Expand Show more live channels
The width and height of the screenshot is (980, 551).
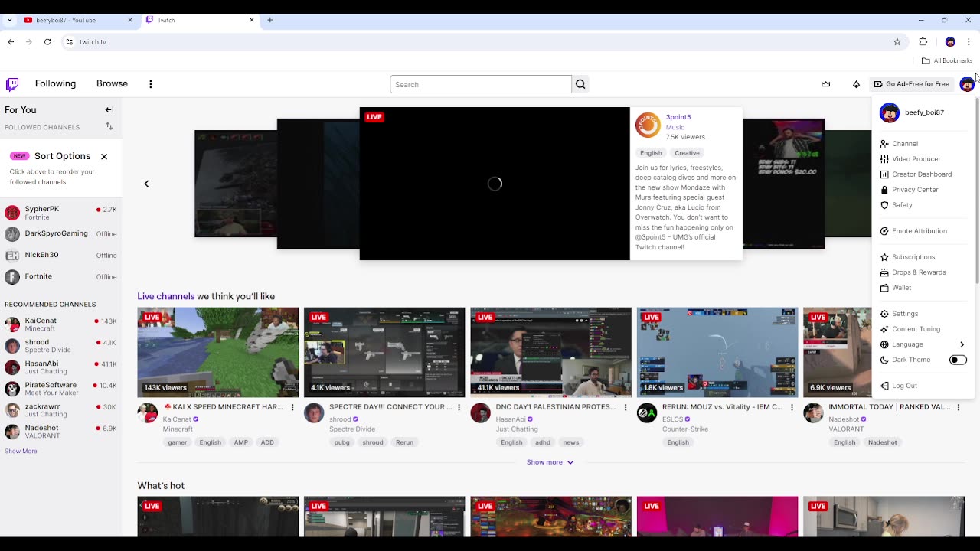click(x=550, y=462)
